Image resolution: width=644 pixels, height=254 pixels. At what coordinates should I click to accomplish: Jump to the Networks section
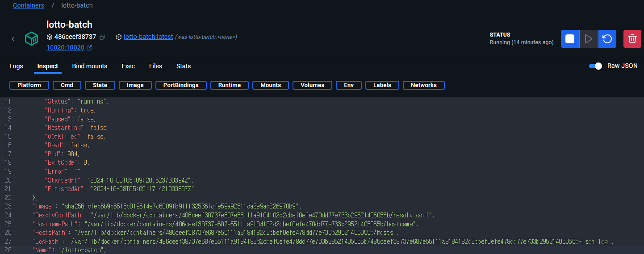point(424,85)
